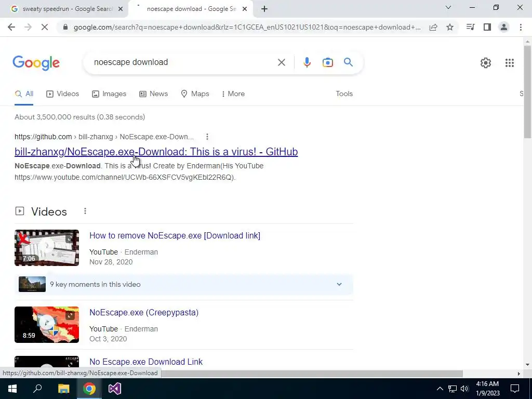
Task: Open Chrome three-dot menu
Action: 521,27
